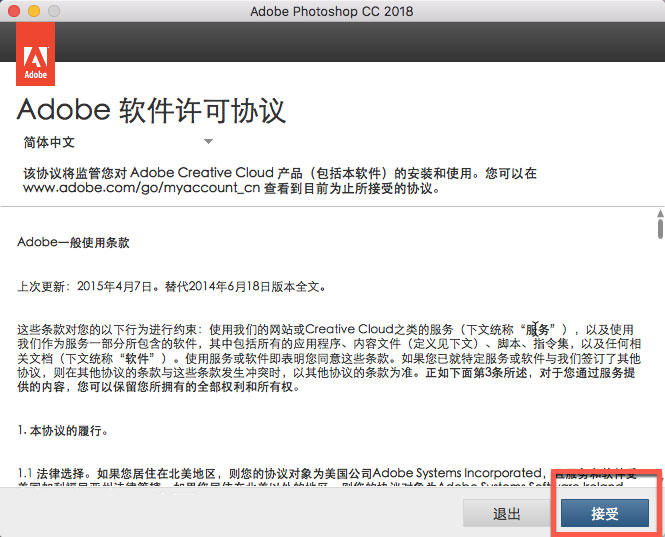Click the 'Adobe 软件许可协议' heading
665x537 pixels.
pos(151,110)
